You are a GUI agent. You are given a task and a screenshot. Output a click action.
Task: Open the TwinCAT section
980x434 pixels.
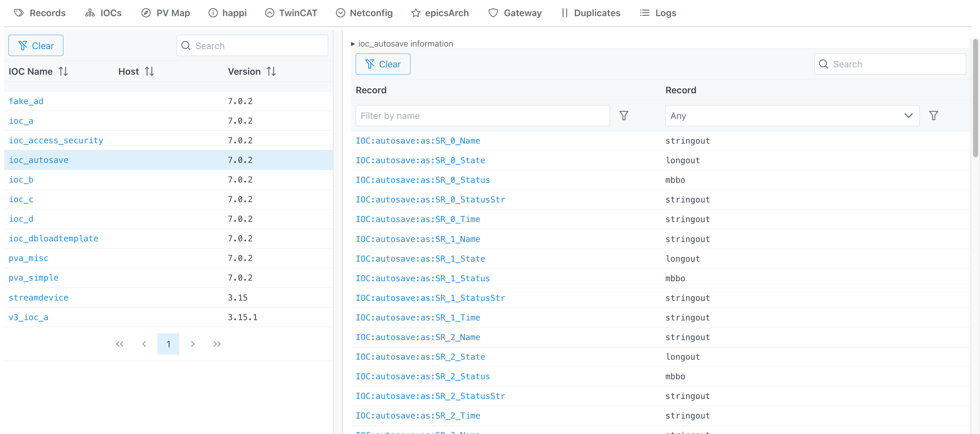click(x=291, y=13)
